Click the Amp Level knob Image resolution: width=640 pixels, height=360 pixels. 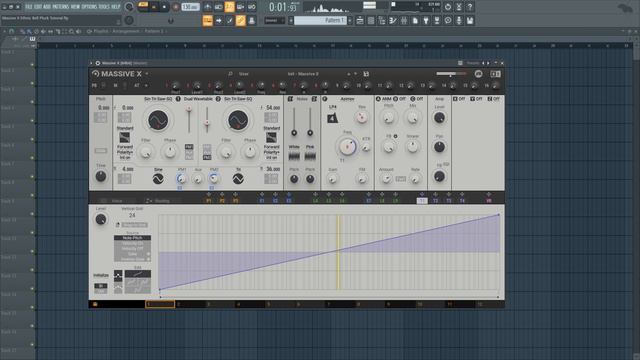tap(439, 118)
